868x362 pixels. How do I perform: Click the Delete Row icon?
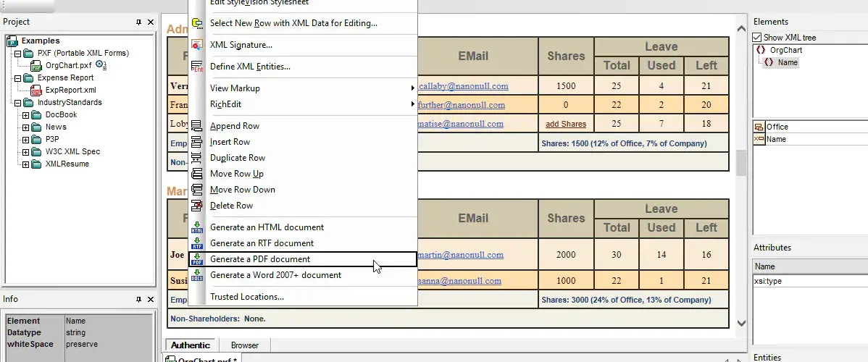click(196, 206)
